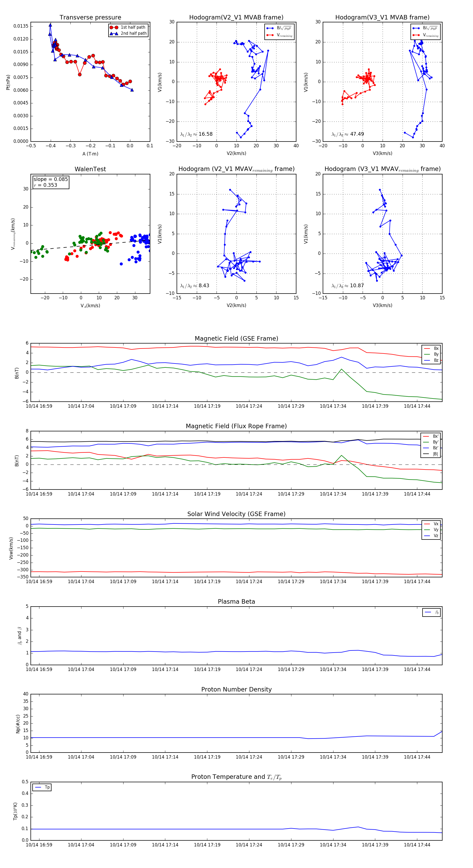Image resolution: width=473 pixels, height=868 pixels.
Task: Click the 'Solar Wind Velocity (GSE Frame)' title
Action: [236, 514]
